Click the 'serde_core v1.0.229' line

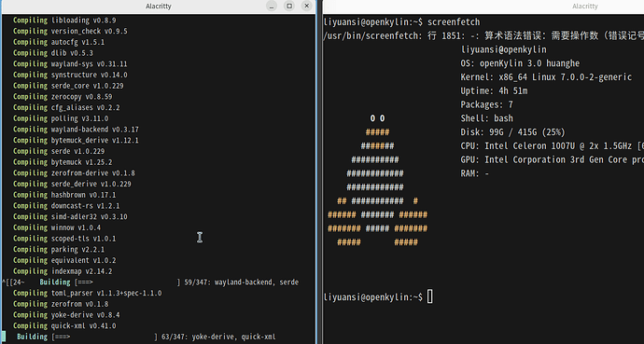click(x=68, y=86)
